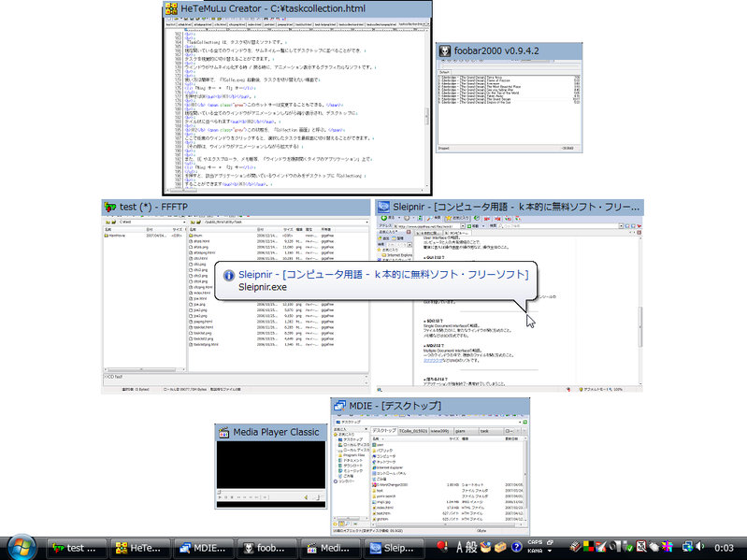Switch to the 'test ...' FFFTP taskbar button
The image size is (747, 560).
coord(77,548)
